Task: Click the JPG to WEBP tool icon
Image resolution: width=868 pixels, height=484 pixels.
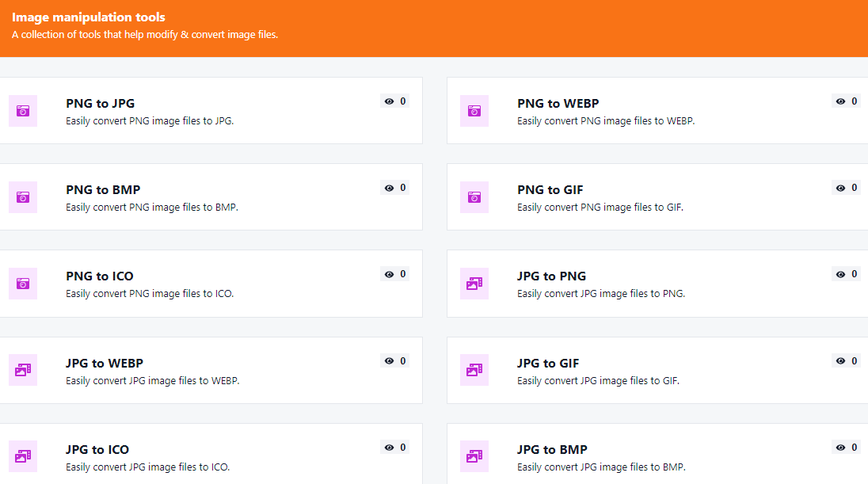Action: point(23,370)
